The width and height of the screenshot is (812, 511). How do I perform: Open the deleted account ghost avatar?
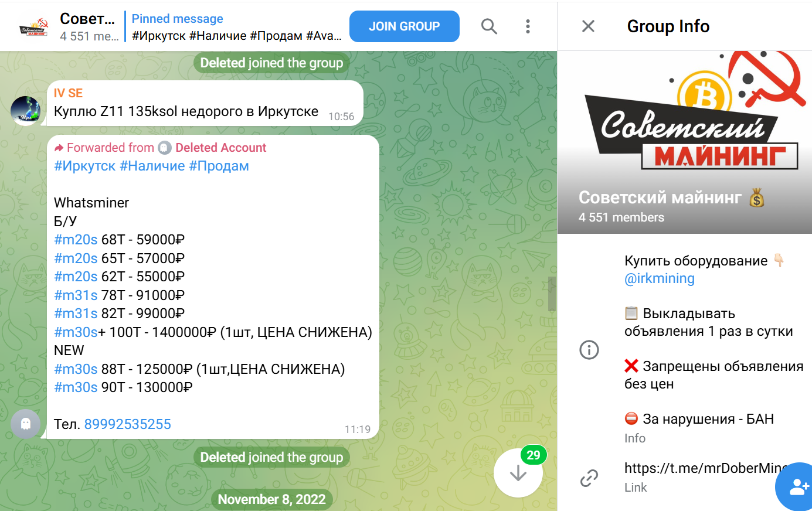click(26, 424)
